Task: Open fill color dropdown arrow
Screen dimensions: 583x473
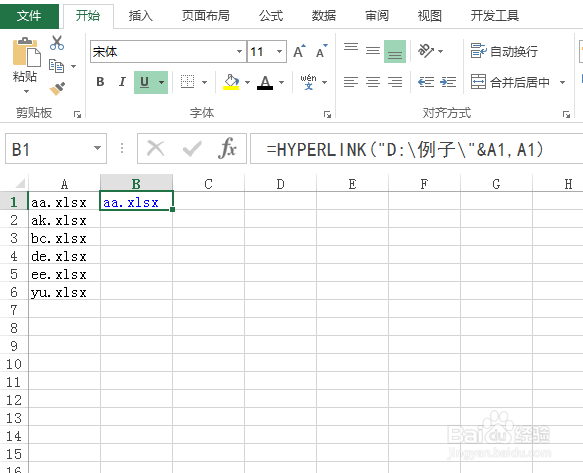Action: pos(247,82)
